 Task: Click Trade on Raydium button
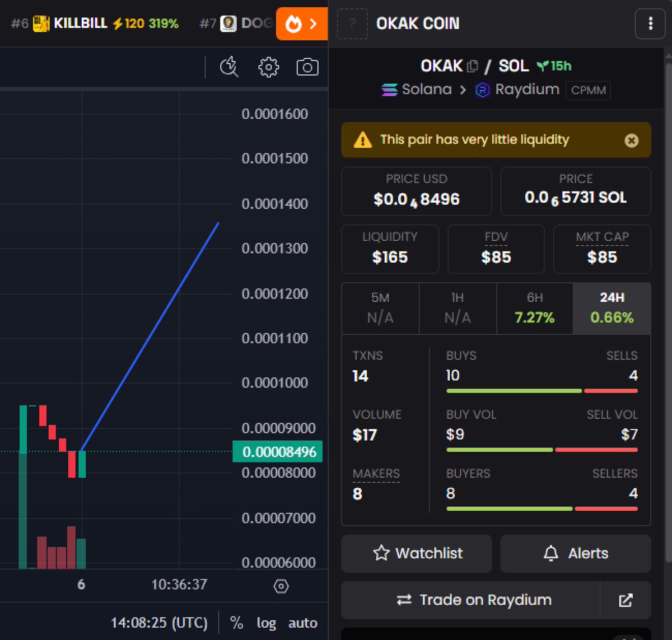click(x=470, y=600)
